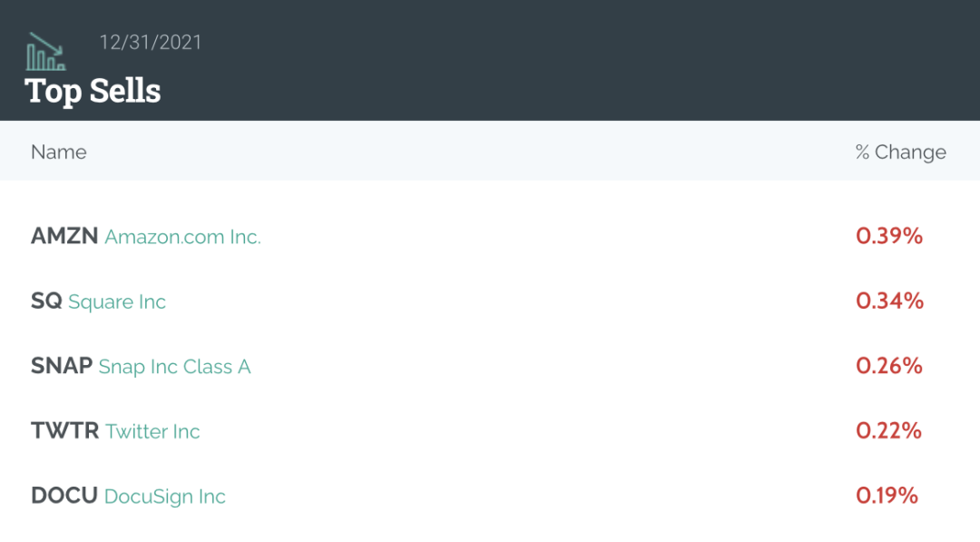Open Snap Inc Class A link
The width and height of the screenshot is (980, 542).
174,367
